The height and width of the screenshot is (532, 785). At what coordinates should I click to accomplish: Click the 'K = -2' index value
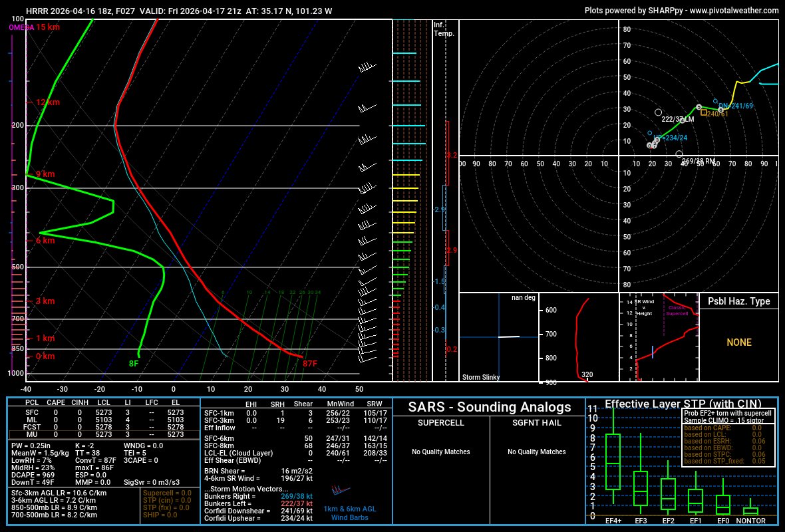pyautogui.click(x=84, y=446)
